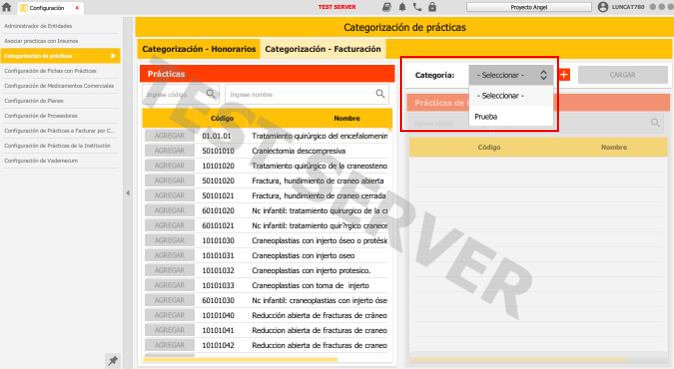Add a new category with plus icon
This screenshot has width=674, height=369.
[564, 75]
